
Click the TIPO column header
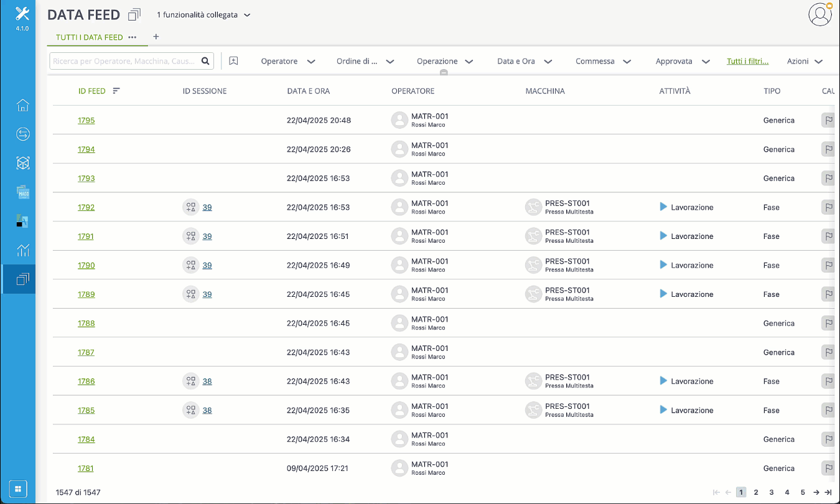(x=772, y=91)
